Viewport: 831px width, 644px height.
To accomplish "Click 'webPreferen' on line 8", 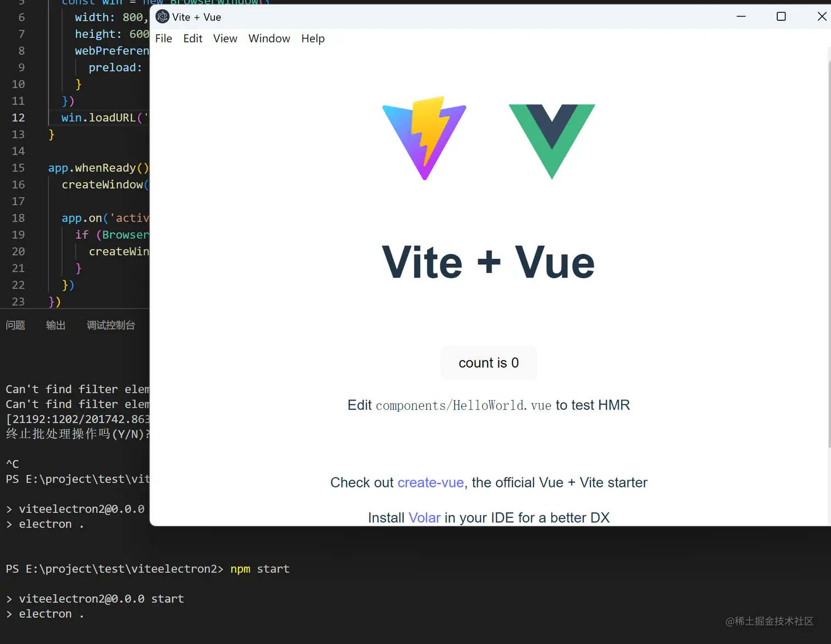I will [112, 51].
